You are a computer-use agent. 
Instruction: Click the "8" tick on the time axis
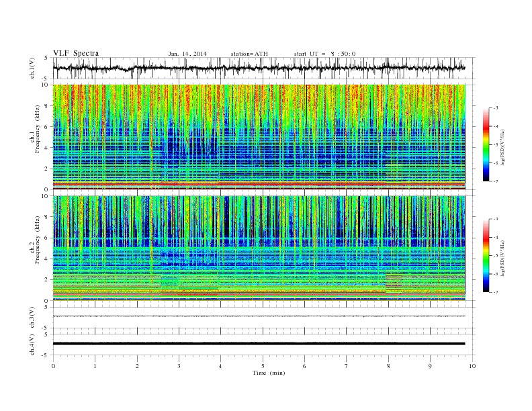[x=388, y=366]
